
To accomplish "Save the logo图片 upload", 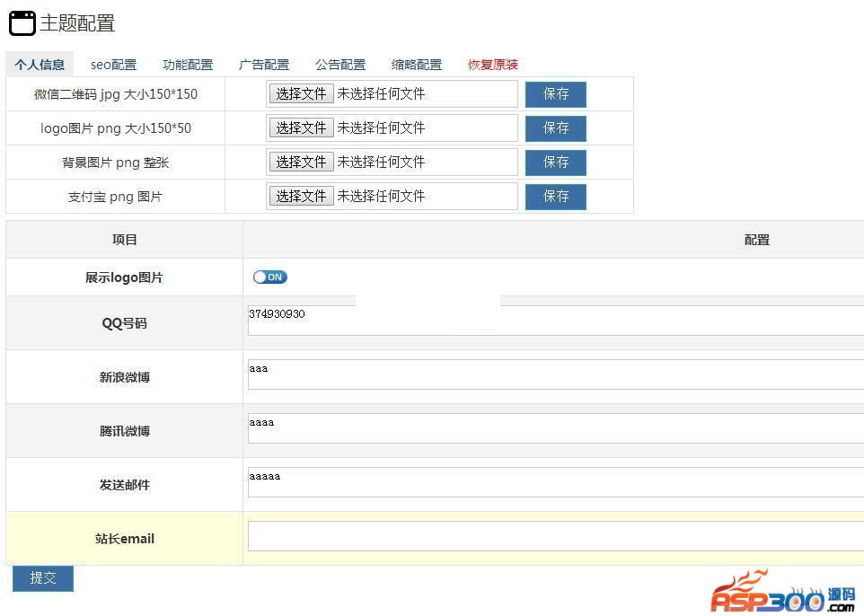I will (x=555, y=128).
